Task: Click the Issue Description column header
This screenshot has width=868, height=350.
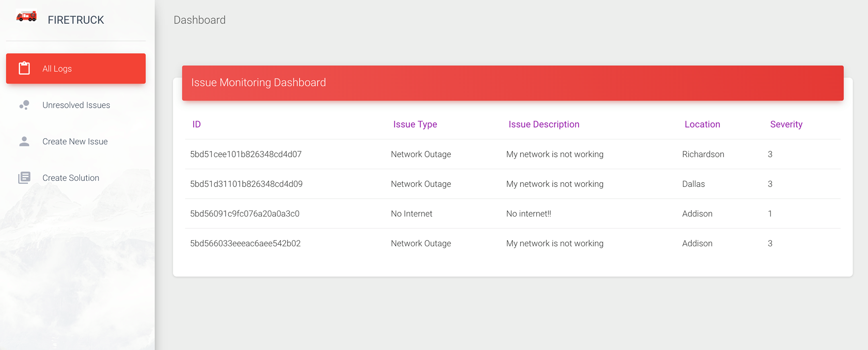Action: click(x=544, y=124)
